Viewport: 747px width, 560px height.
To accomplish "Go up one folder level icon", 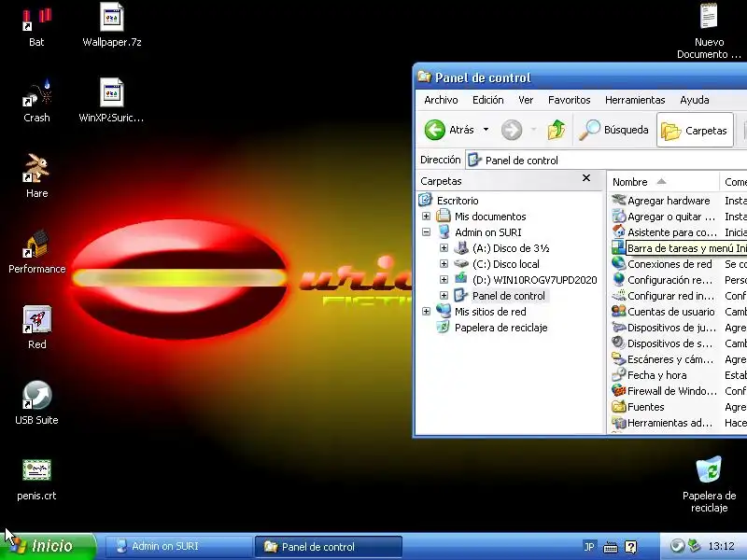I will 556,130.
